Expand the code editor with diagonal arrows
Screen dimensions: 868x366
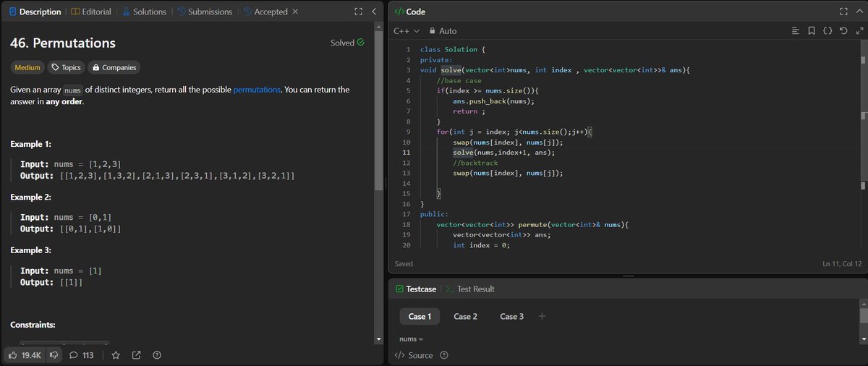pos(859,31)
